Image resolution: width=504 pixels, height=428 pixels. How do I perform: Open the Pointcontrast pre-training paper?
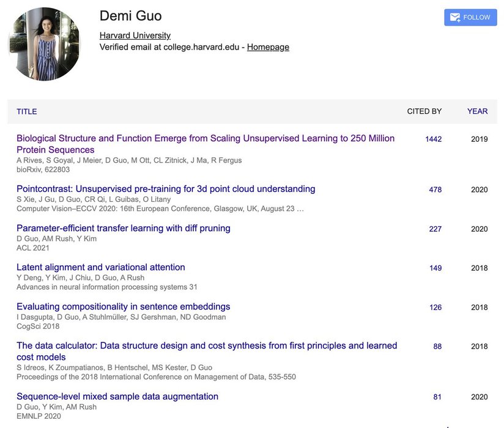[x=166, y=189]
